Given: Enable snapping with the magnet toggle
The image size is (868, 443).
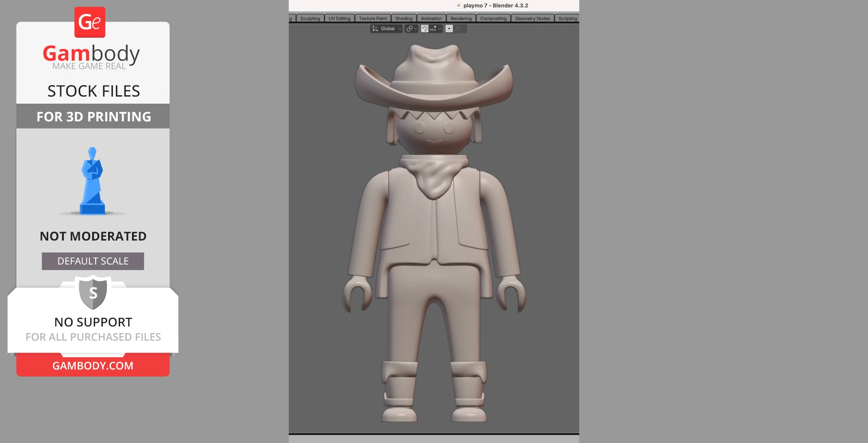Looking at the screenshot, I should 425,28.
